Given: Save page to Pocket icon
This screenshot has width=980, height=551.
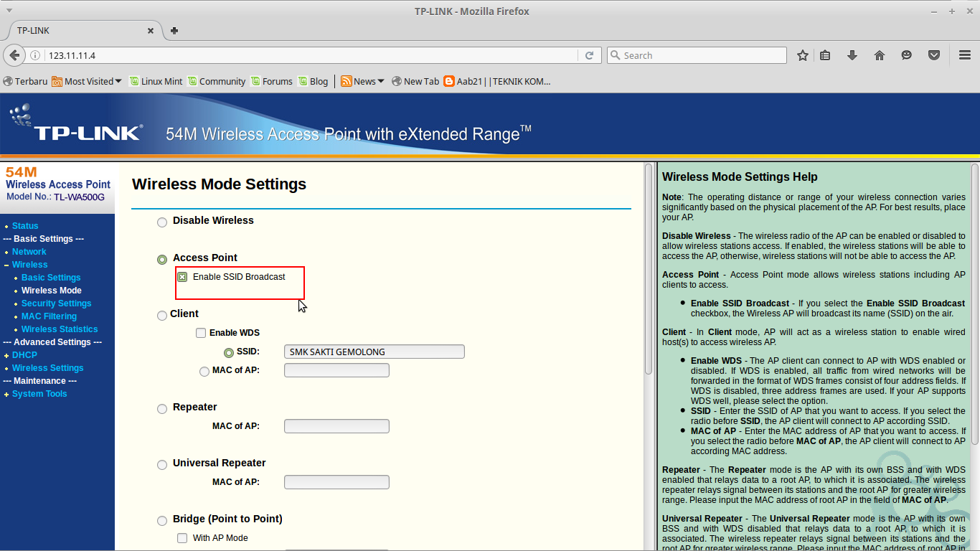Looking at the screenshot, I should tap(934, 55).
